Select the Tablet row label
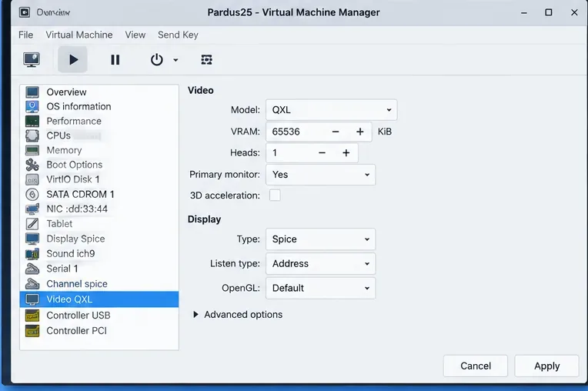Screen dimensions: 588x391 click(59, 224)
